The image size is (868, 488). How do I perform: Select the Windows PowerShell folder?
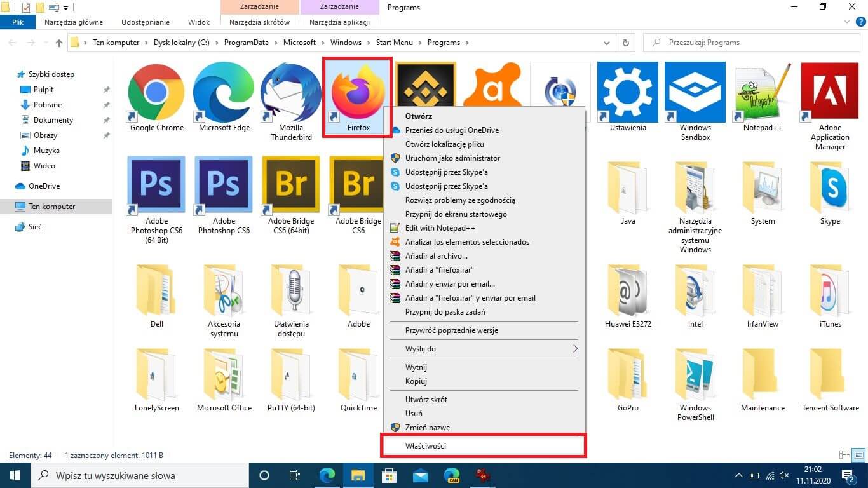pos(695,374)
